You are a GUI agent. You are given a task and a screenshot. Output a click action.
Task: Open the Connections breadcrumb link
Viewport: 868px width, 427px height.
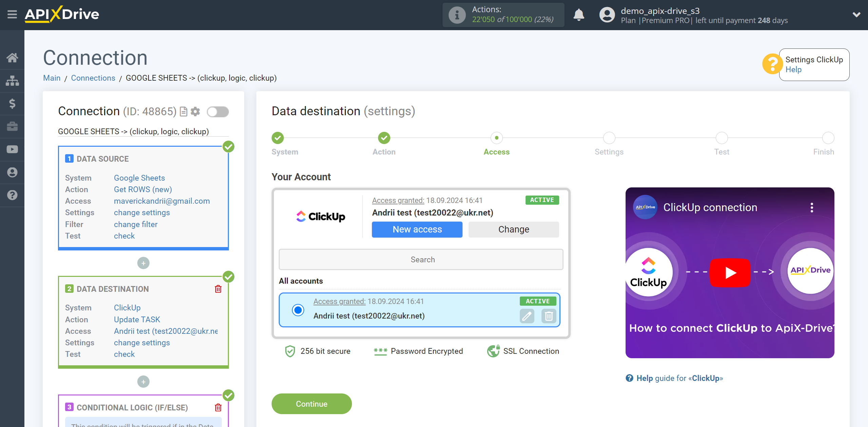pos(93,78)
